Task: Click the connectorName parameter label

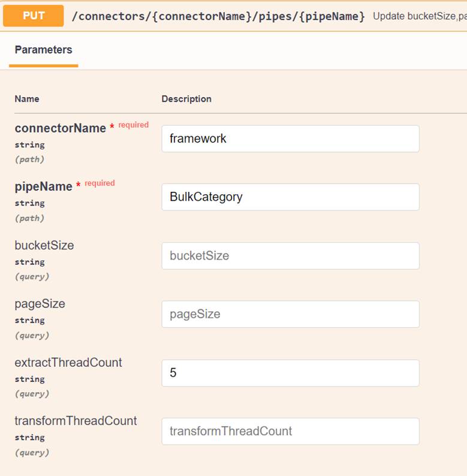Action: point(61,128)
